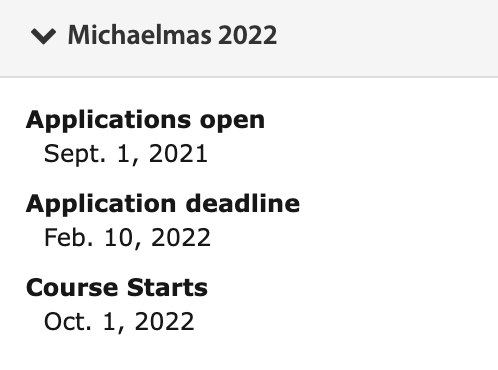The height and width of the screenshot is (370, 498).
Task: Select the Applications open label
Action: pos(145,120)
